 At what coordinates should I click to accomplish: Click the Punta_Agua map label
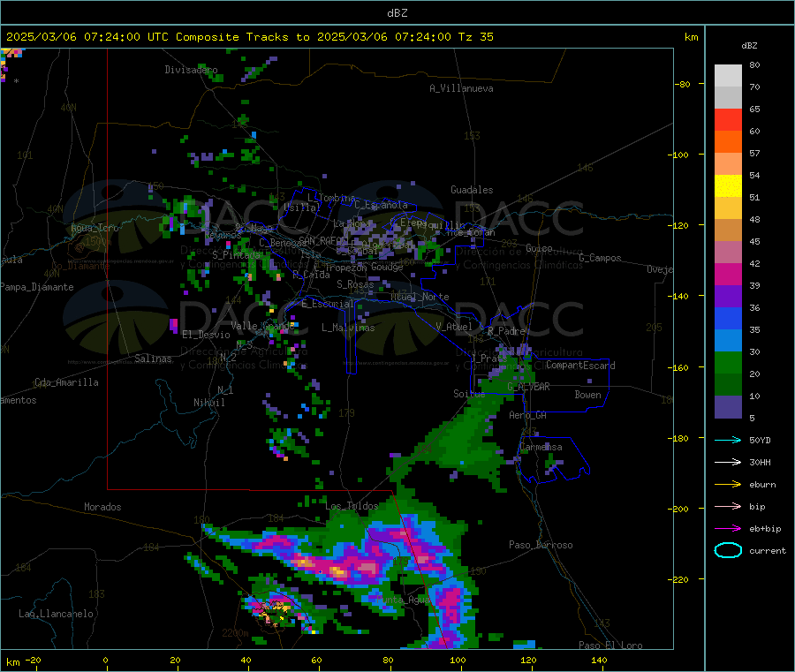pos(403,600)
